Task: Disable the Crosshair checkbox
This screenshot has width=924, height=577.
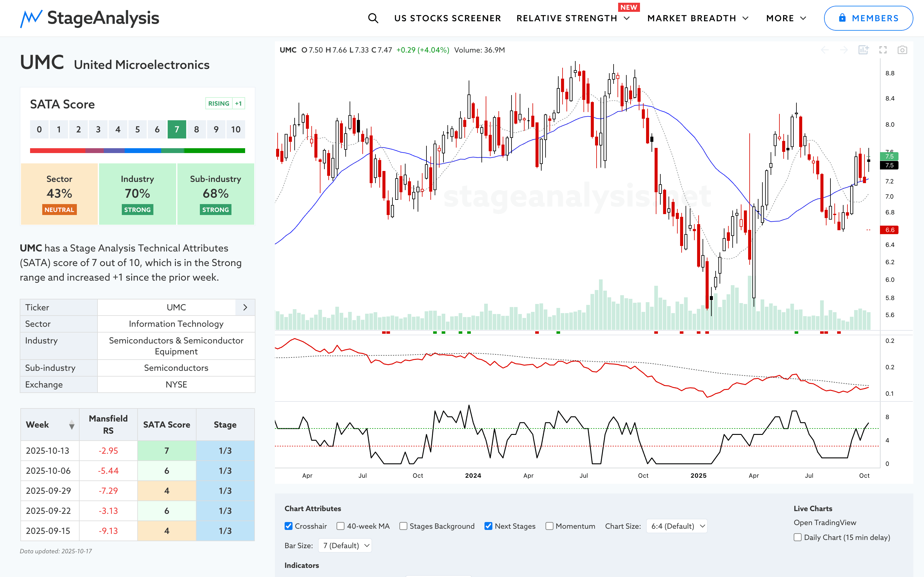Action: point(289,526)
